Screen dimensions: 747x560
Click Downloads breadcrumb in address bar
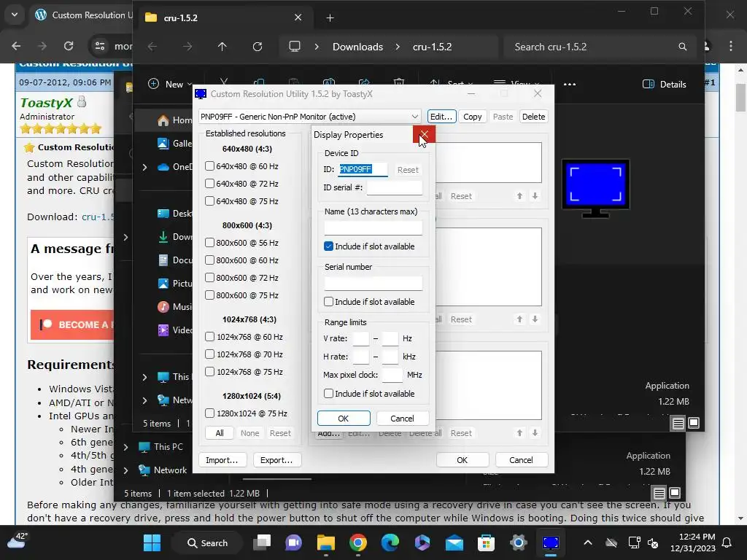pos(357,47)
